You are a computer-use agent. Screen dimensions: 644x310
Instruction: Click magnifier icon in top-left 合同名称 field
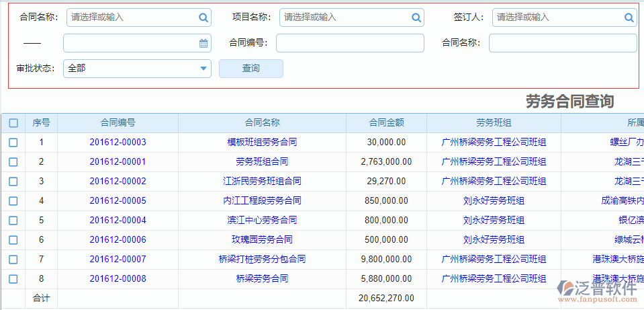pyautogui.click(x=203, y=17)
